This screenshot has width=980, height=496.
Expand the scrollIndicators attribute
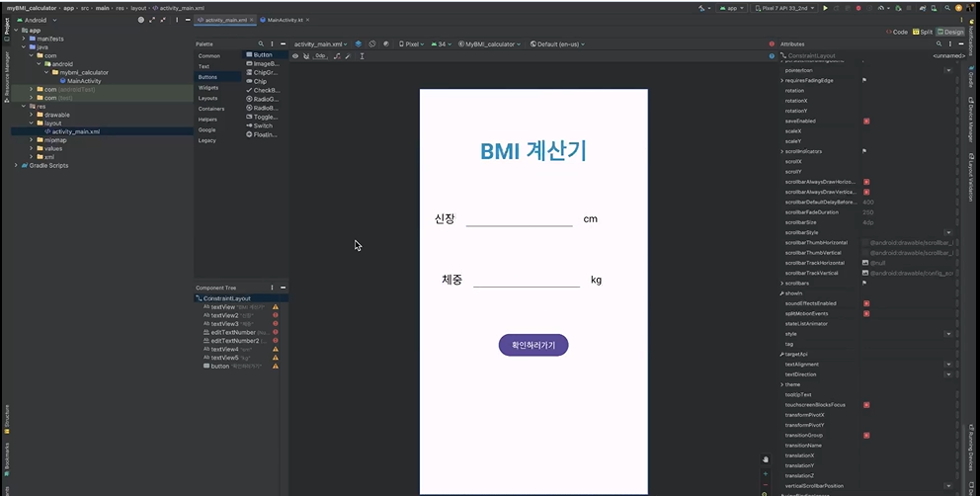click(781, 151)
